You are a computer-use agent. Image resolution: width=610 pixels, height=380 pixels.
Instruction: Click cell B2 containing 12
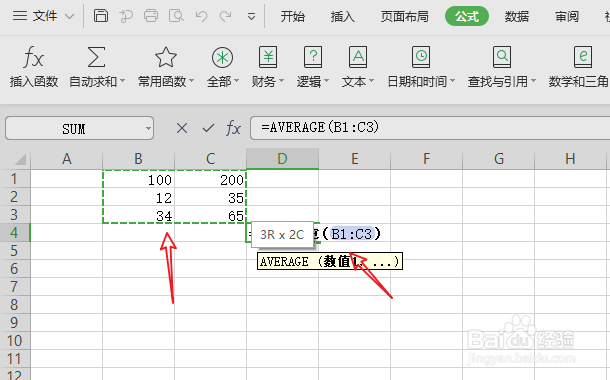coord(138,197)
